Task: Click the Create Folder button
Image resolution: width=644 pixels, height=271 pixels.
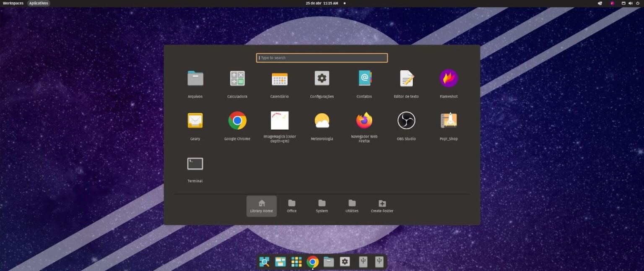Action: point(382,206)
